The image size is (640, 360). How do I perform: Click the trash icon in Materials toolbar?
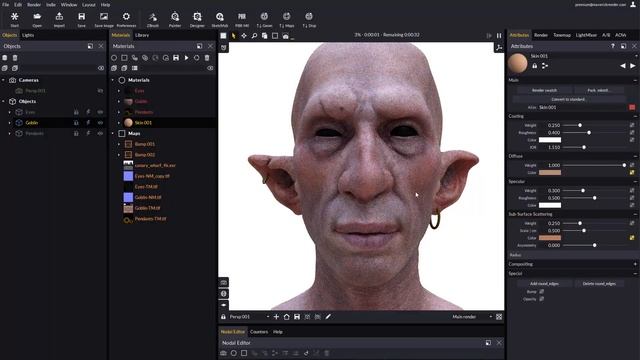tap(207, 58)
